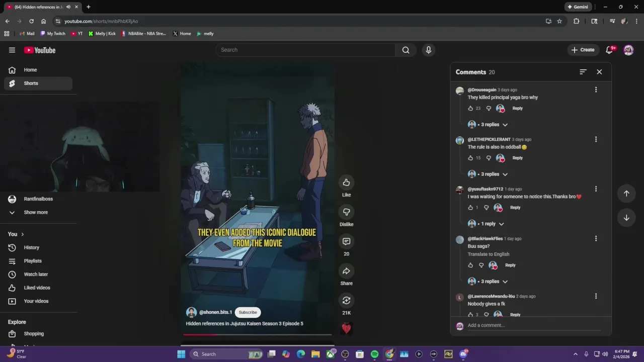This screenshot has height=362, width=644.
Task: Open Your videos in the sidebar
Action: pyautogui.click(x=38, y=301)
